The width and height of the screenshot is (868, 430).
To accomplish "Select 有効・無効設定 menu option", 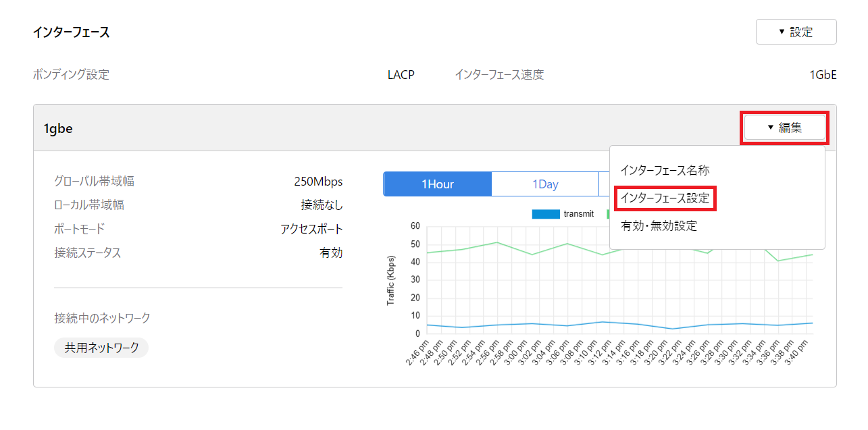I will point(658,226).
